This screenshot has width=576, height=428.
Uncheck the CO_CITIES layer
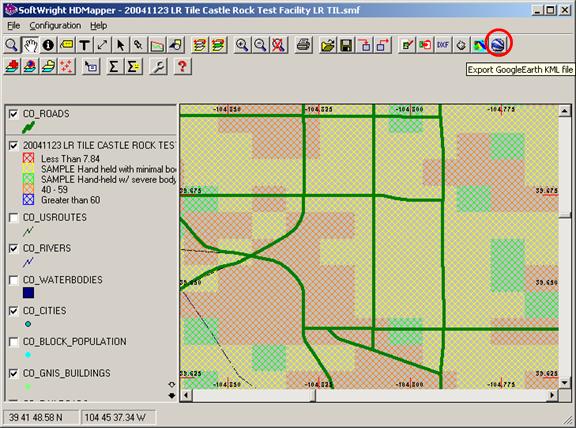[13, 311]
